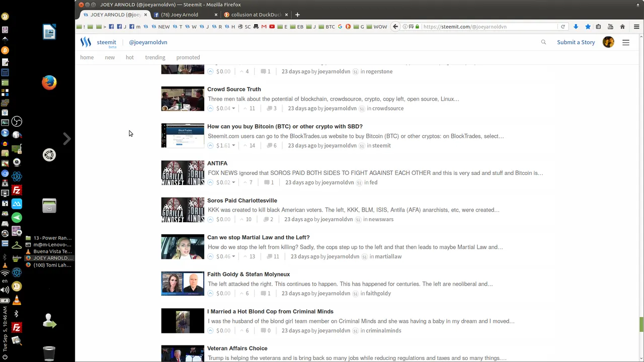Image resolution: width=644 pixels, height=362 pixels.
Task: Switch to collusion at DuckDuckGo tab
Action: [256, 15]
